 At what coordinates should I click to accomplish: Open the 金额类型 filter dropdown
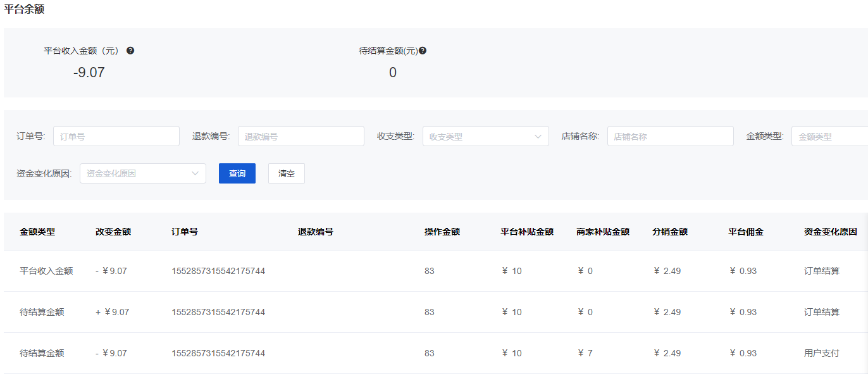tap(829, 136)
